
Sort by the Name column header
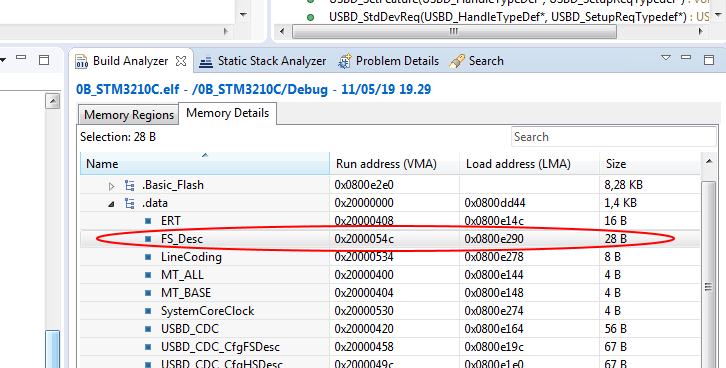click(205, 163)
